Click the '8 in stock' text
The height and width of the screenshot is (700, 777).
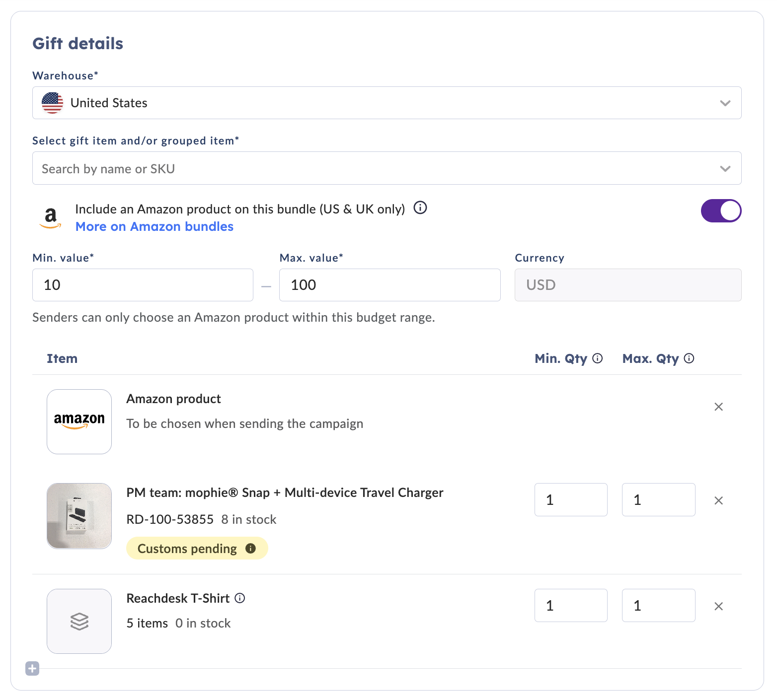point(249,519)
